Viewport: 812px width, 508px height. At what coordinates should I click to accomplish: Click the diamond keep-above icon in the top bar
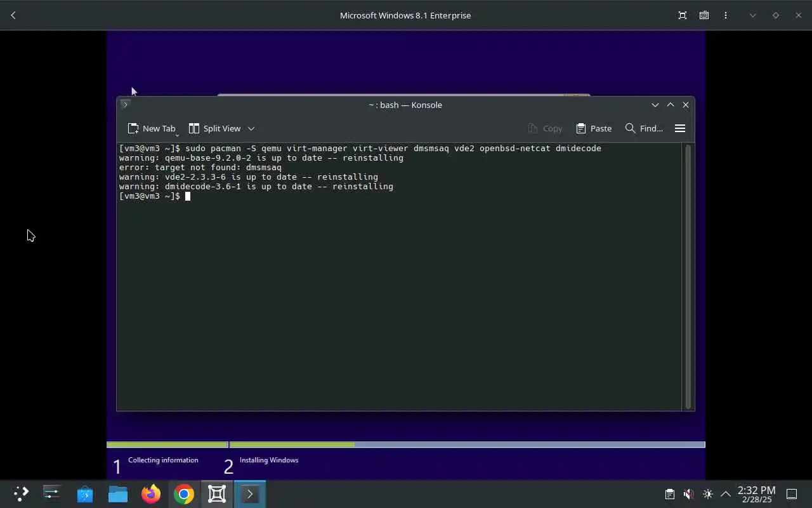point(775,15)
